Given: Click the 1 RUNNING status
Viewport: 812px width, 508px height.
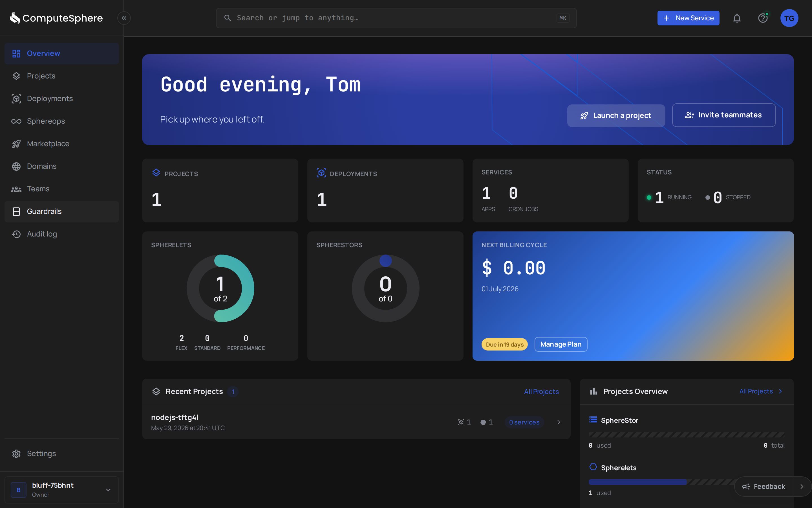Looking at the screenshot, I should 669,197.
